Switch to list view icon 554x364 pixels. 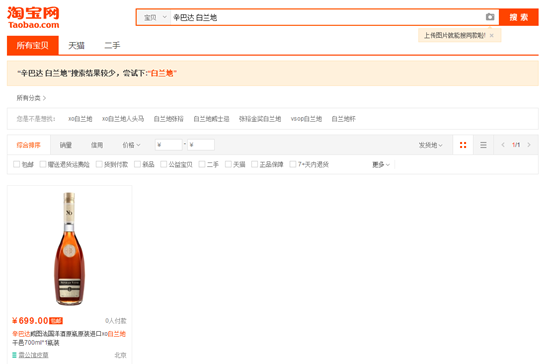pyautogui.click(x=483, y=145)
